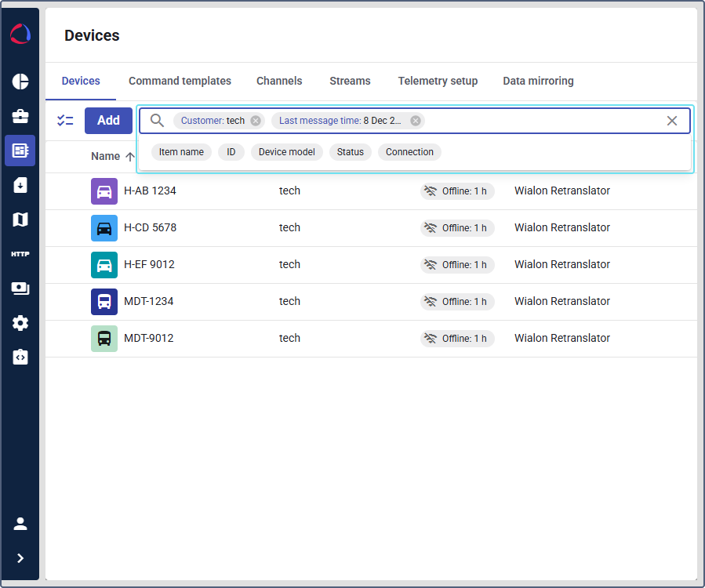
Task: Clear the search field with X
Action: click(x=672, y=121)
